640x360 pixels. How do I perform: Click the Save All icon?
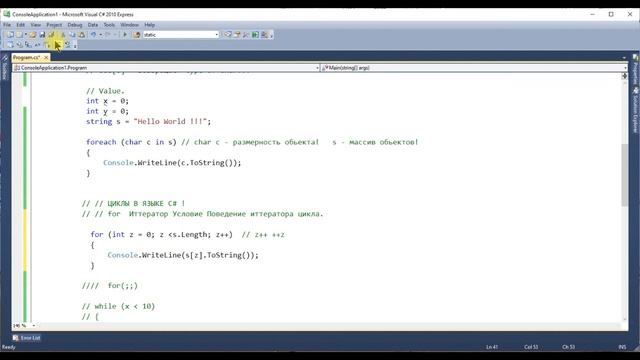click(51, 35)
